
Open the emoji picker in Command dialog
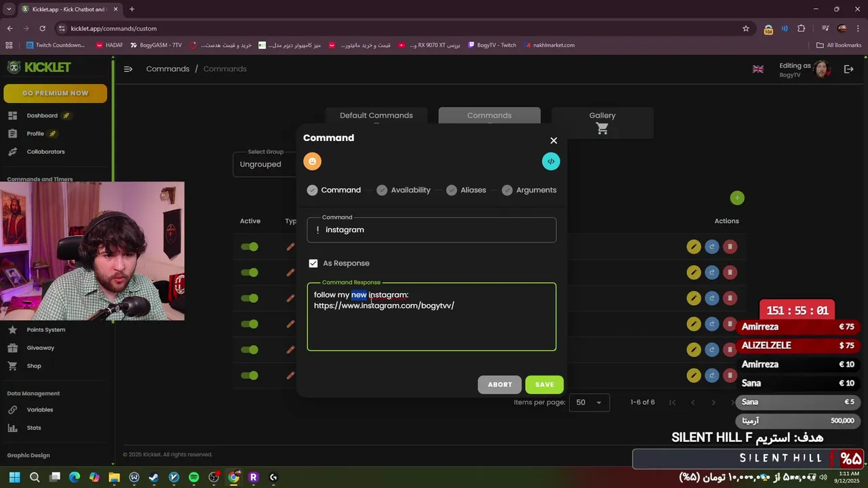(x=312, y=161)
